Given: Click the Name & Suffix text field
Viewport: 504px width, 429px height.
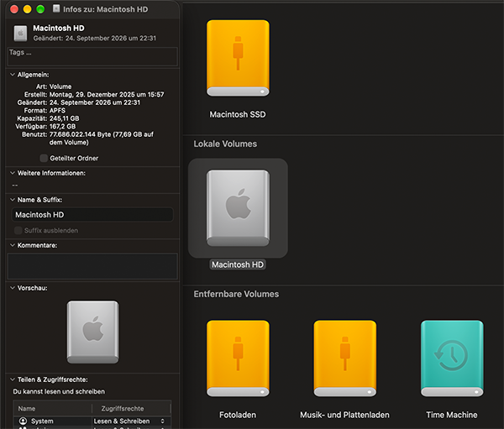Looking at the screenshot, I should (x=92, y=215).
